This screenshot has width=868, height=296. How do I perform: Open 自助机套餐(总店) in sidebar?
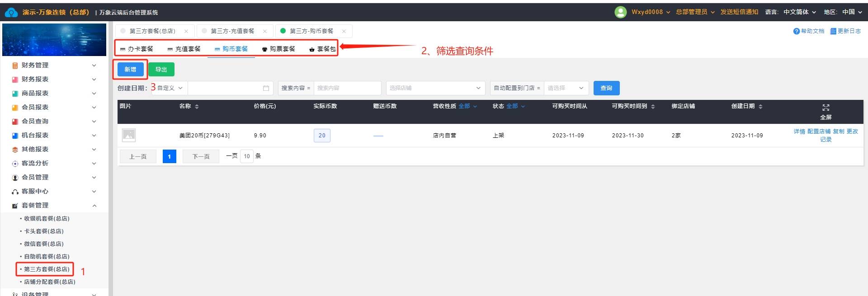click(x=47, y=257)
